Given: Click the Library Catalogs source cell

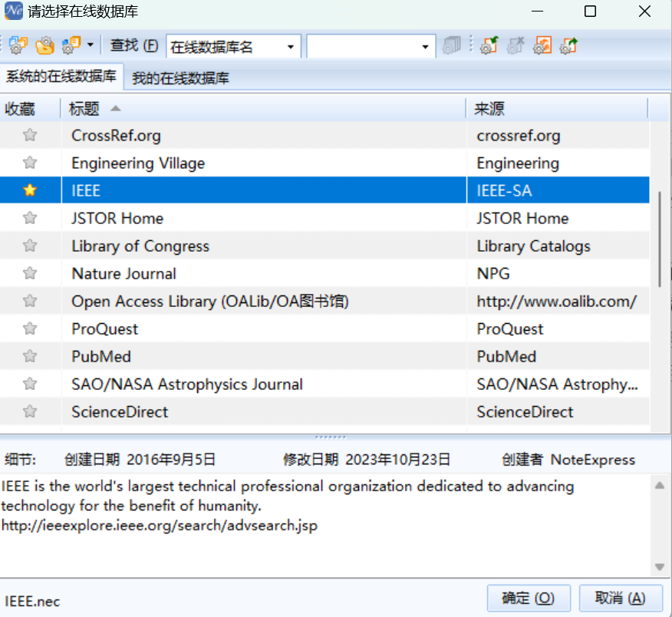Looking at the screenshot, I should pyautogui.click(x=558, y=246).
